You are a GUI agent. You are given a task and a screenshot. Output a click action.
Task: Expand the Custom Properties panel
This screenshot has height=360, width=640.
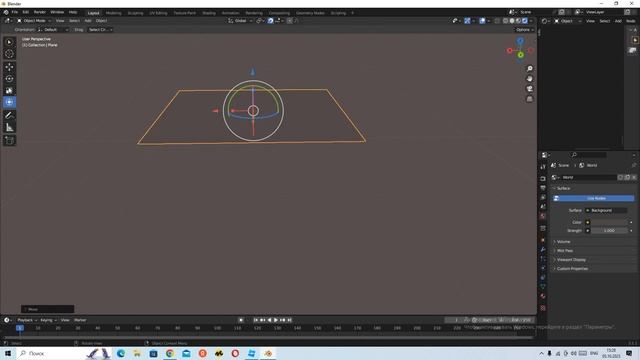tap(594, 269)
